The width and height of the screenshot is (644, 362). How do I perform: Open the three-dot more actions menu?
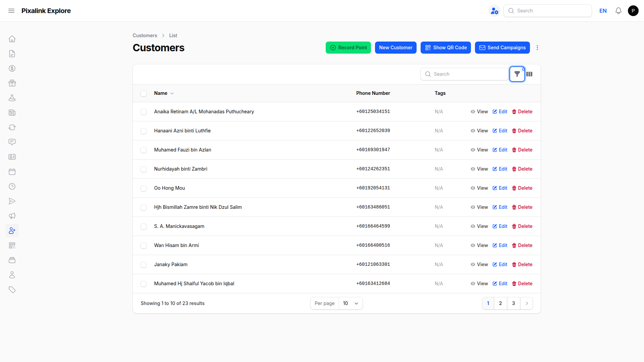coord(537,48)
